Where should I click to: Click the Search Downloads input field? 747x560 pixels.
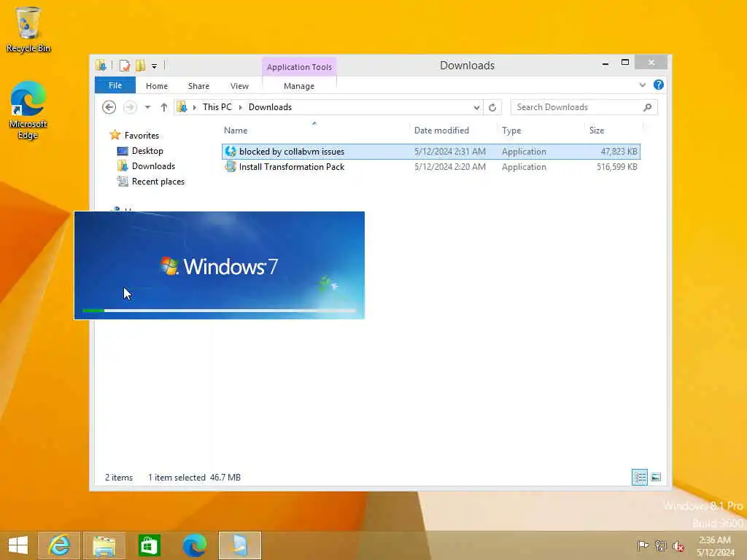click(x=576, y=107)
